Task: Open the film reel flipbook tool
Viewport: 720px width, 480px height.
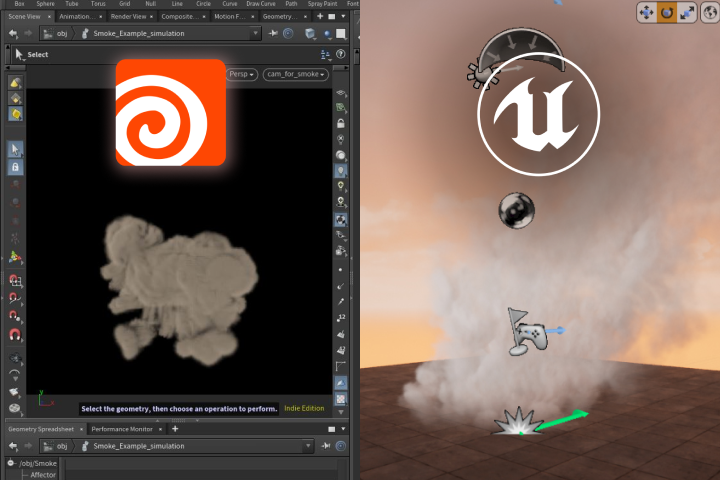Action: pos(15,408)
